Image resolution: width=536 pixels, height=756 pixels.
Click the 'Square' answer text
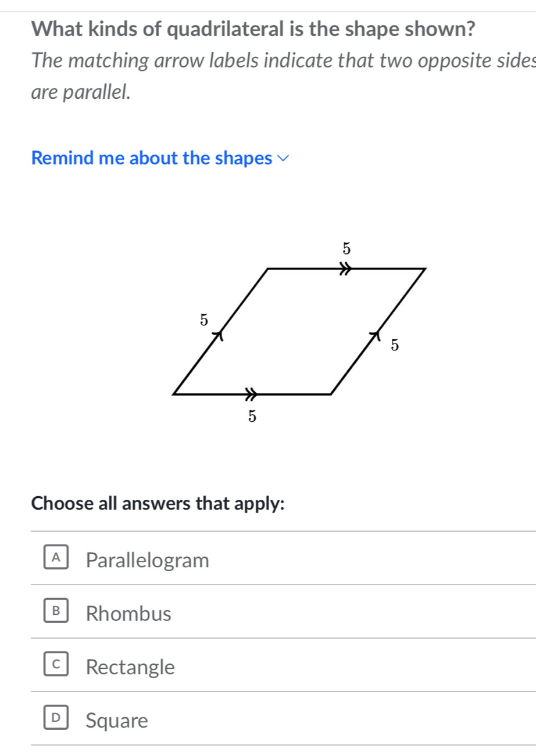(117, 721)
